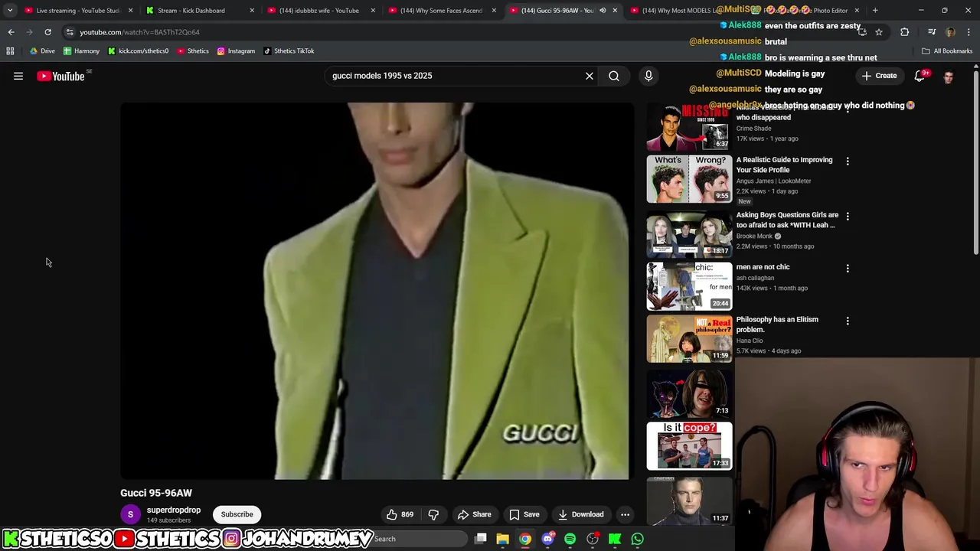Start voice search with the microphone
Viewport: 980px width, 551px height.
coord(648,76)
